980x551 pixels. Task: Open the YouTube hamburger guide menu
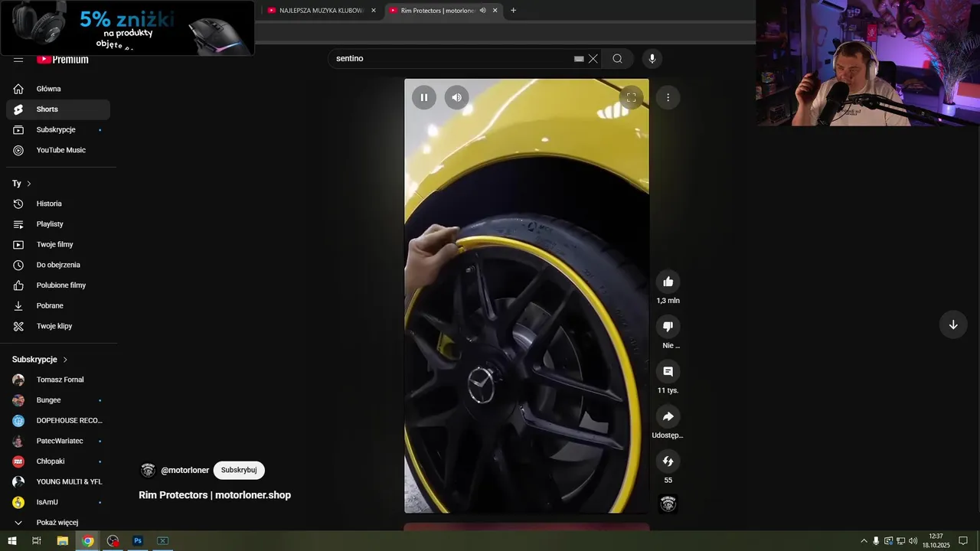tap(18, 59)
